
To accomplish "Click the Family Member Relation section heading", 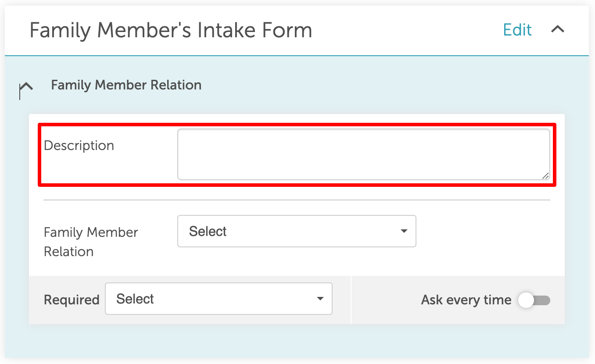I will tap(126, 85).
